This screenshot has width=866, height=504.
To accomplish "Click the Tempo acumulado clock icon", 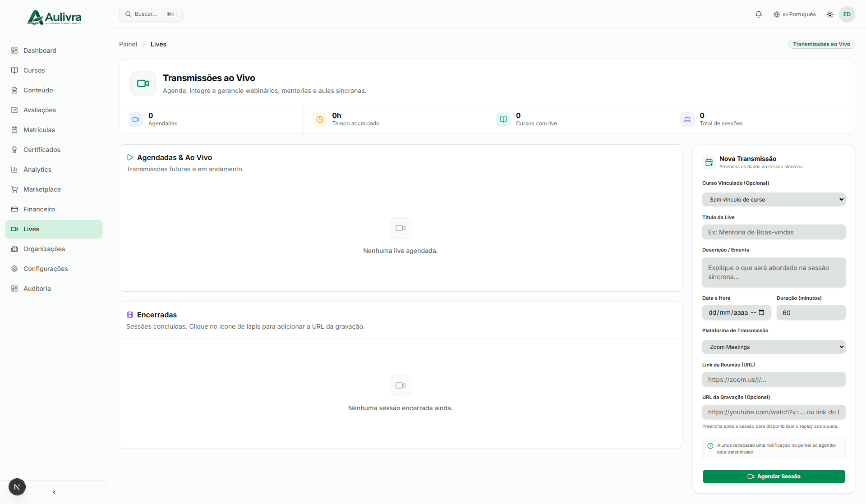I will (x=320, y=119).
